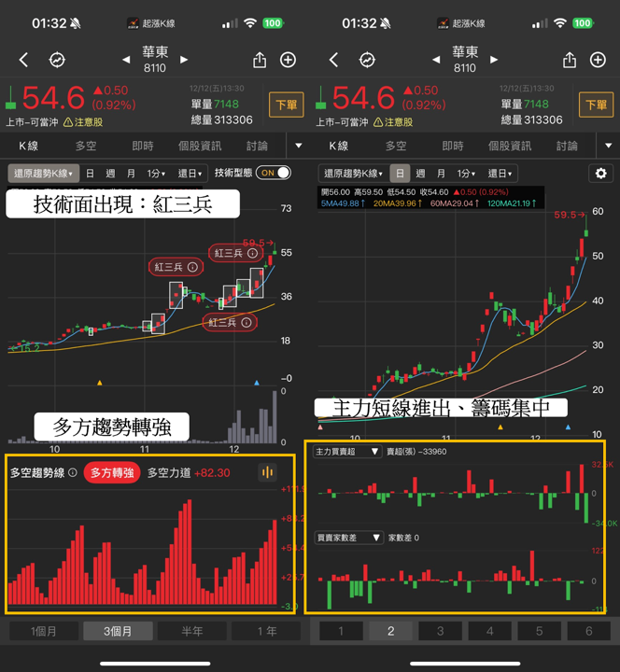620x672 pixels.
Task: Tap the orange bar-chart icon in trend panel
Action: pyautogui.click(x=268, y=472)
